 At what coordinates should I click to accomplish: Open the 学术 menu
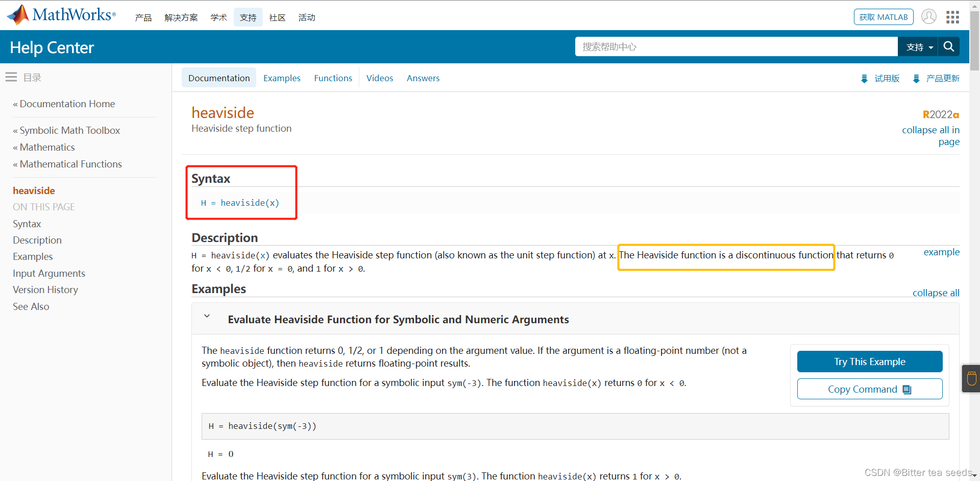point(218,17)
